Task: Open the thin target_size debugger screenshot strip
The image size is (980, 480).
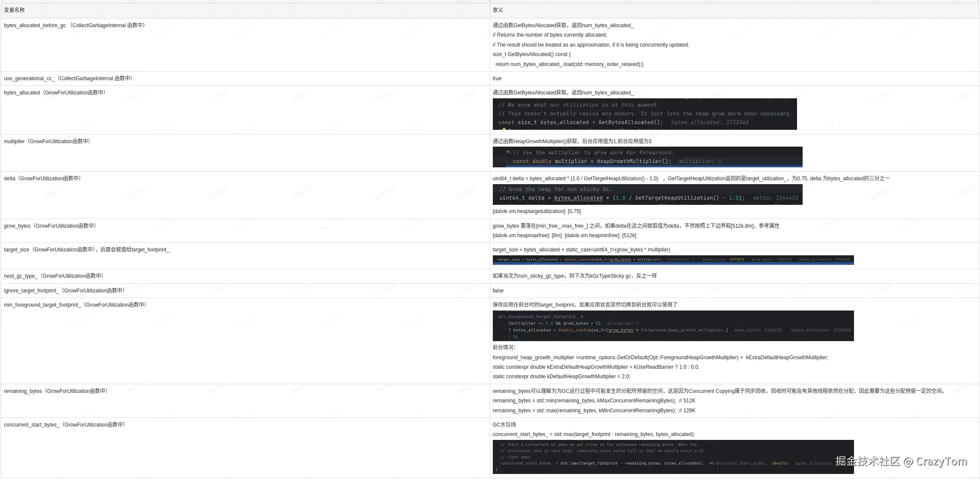Action: click(673, 260)
